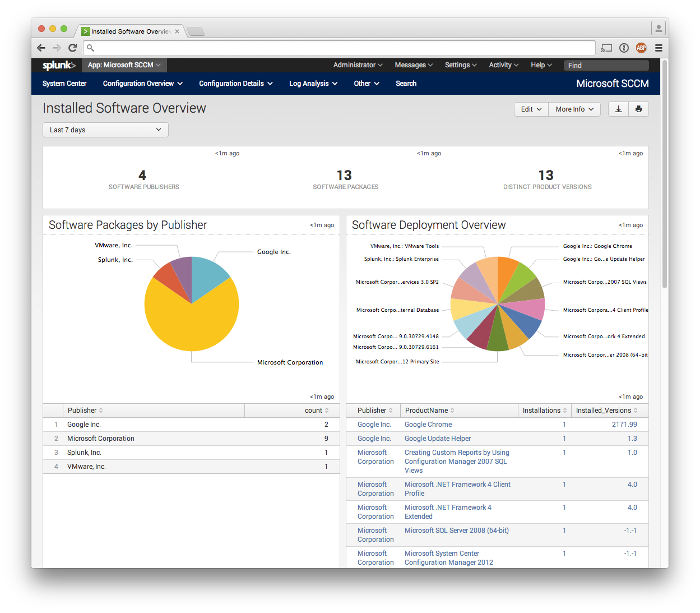Viewport: 700px width, 613px height.
Task: Open the More Info dropdown
Action: pyautogui.click(x=574, y=109)
